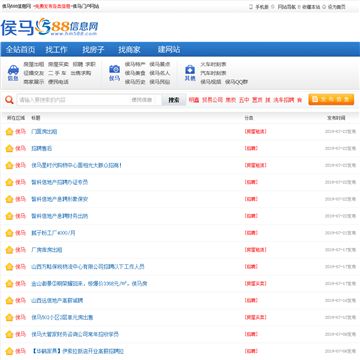Click the orange 发布信息 button
Viewport: 360px width, 360px height.
point(331,99)
